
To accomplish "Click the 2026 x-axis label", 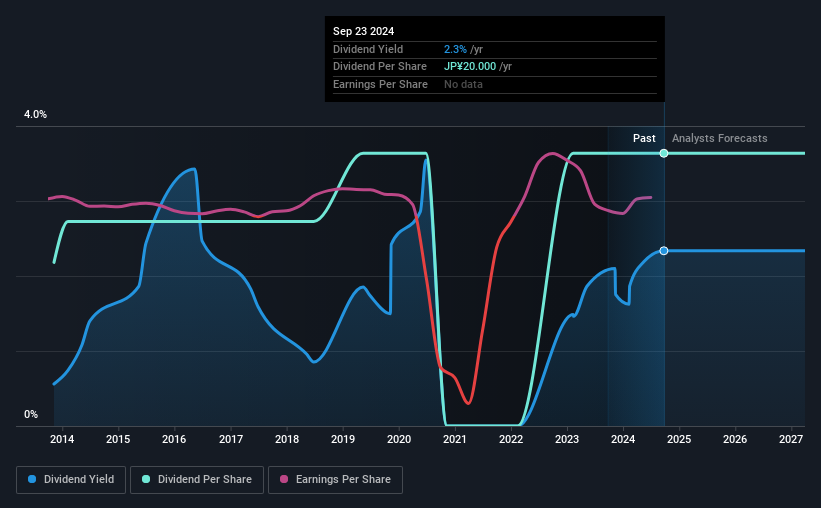I will tap(735, 439).
